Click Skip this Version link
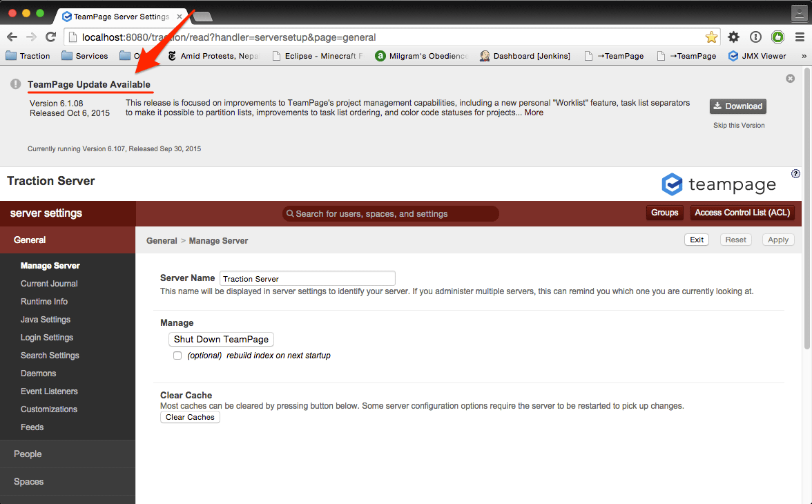Screen dimensions: 812x504 (739, 126)
